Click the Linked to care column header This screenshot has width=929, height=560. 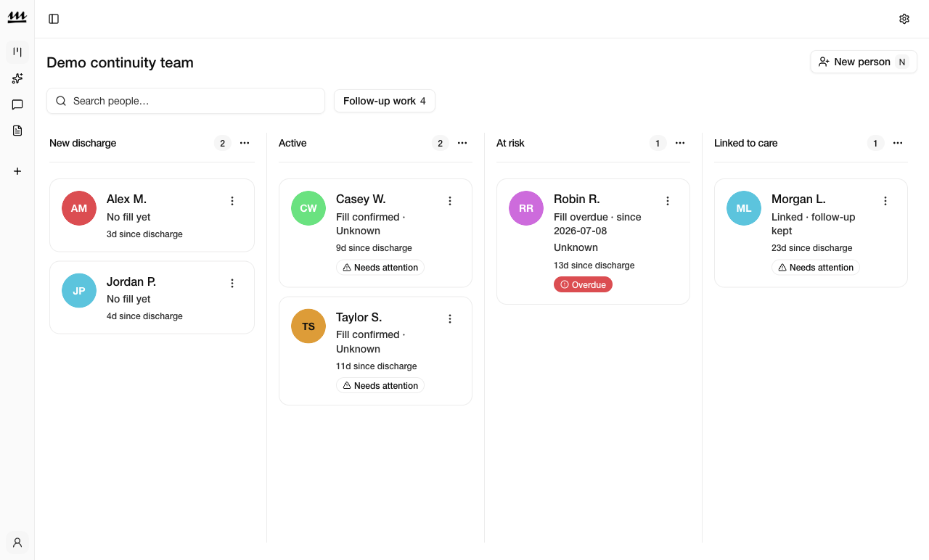pos(745,143)
